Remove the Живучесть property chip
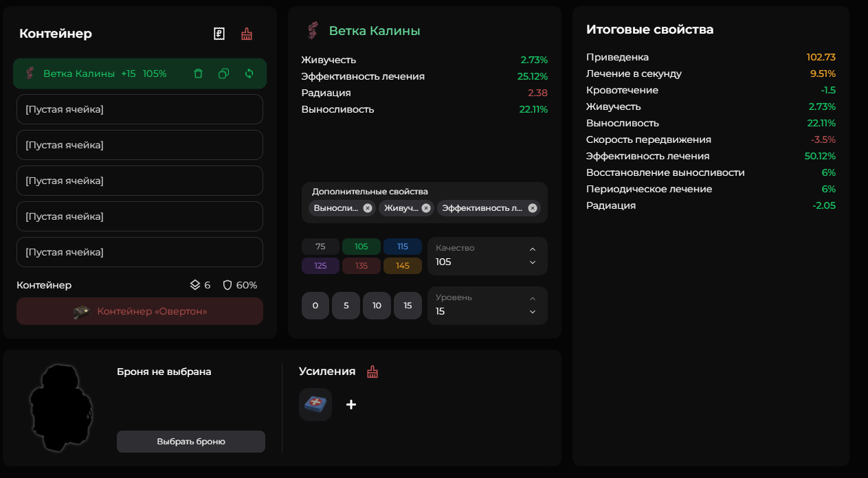The height and width of the screenshot is (478, 868). click(426, 208)
